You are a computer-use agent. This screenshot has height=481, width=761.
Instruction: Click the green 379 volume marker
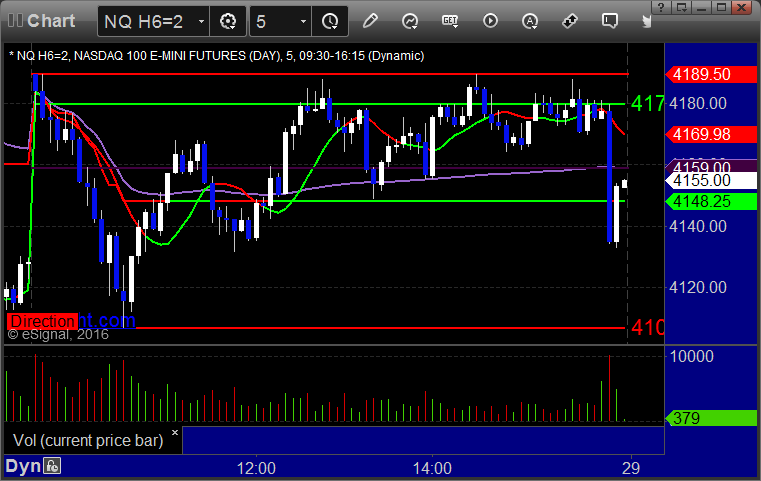point(711,418)
